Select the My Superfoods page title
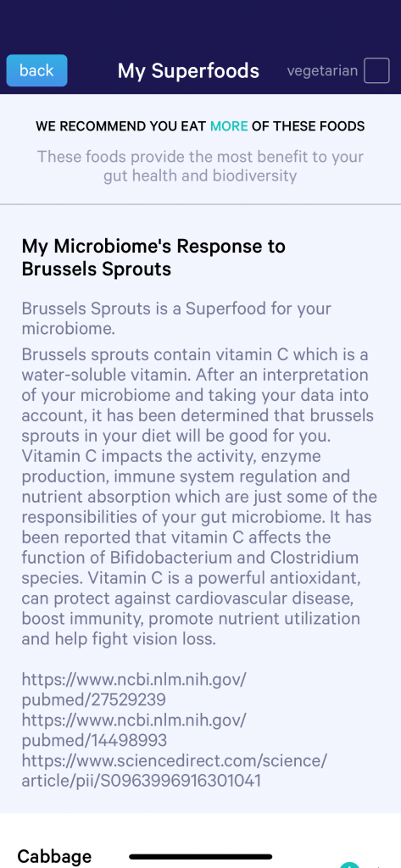The width and height of the screenshot is (401, 868). click(x=188, y=71)
